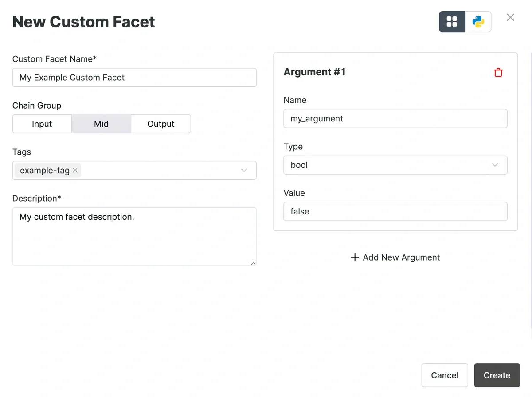Switch to the Python code view

[478, 22]
